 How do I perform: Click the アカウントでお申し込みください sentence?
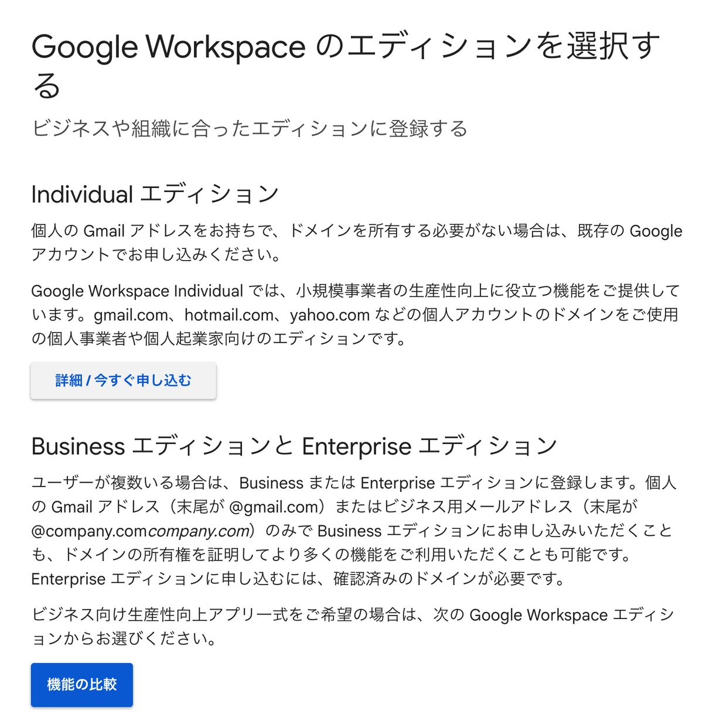point(157,255)
